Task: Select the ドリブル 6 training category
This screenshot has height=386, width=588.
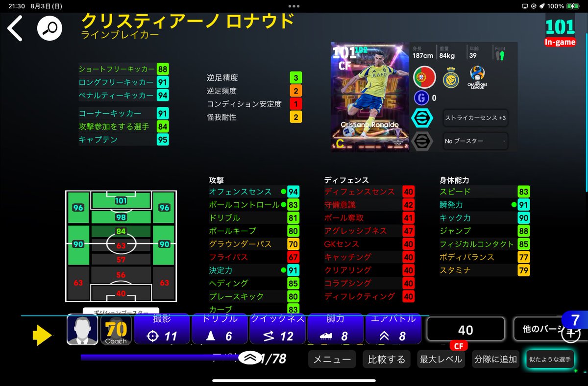Action: click(x=220, y=329)
